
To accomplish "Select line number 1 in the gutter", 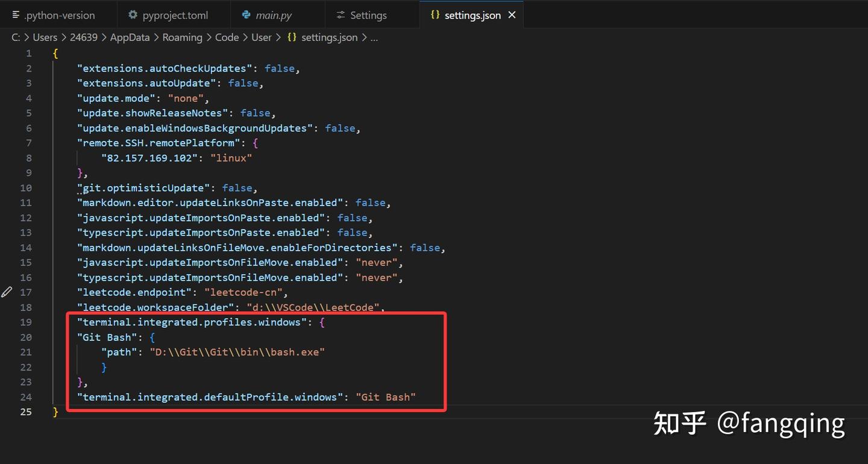I will click(28, 54).
